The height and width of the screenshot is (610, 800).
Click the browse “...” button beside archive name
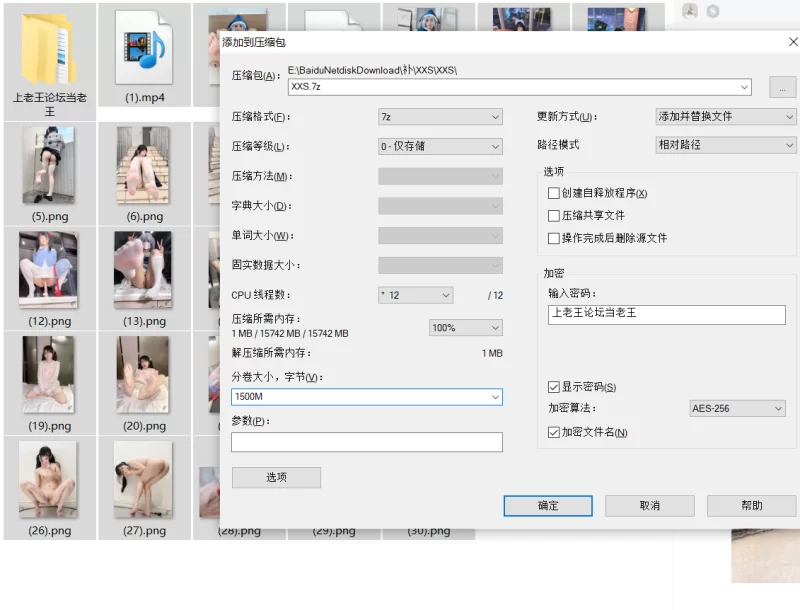782,88
